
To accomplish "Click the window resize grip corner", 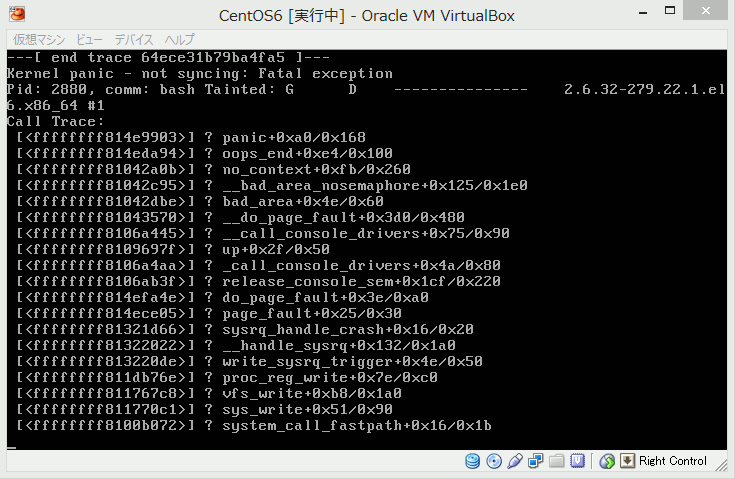I will (x=724, y=468).
